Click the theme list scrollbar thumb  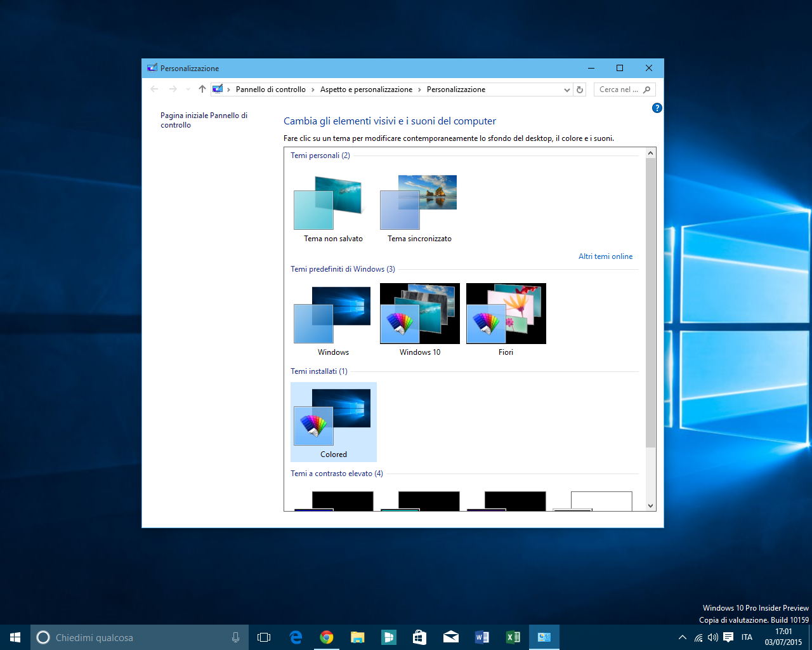pos(650,302)
